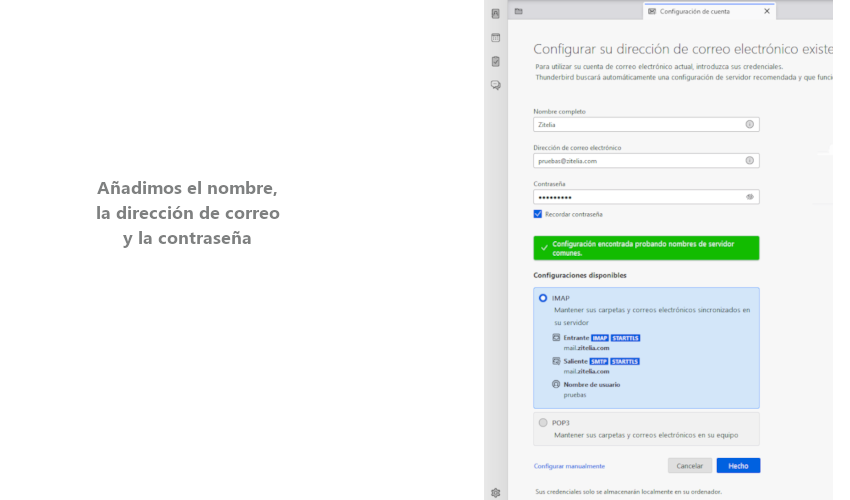
Task: Click the info icon in the Nombre completo field
Action: [x=749, y=124]
